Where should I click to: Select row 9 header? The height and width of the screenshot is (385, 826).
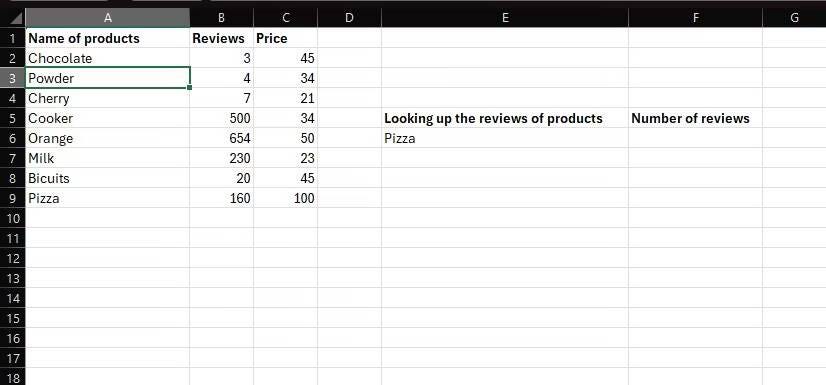click(13, 199)
